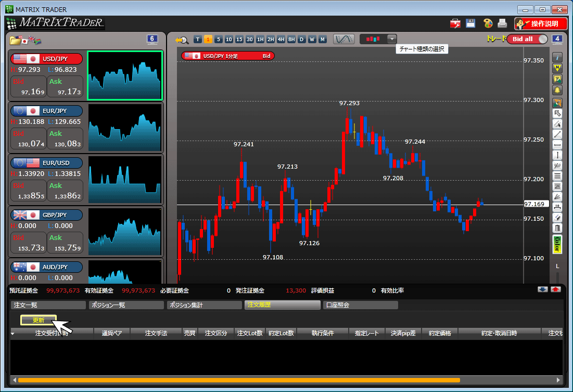
Task: Open the ポジション集計 tab
Action: (205, 305)
